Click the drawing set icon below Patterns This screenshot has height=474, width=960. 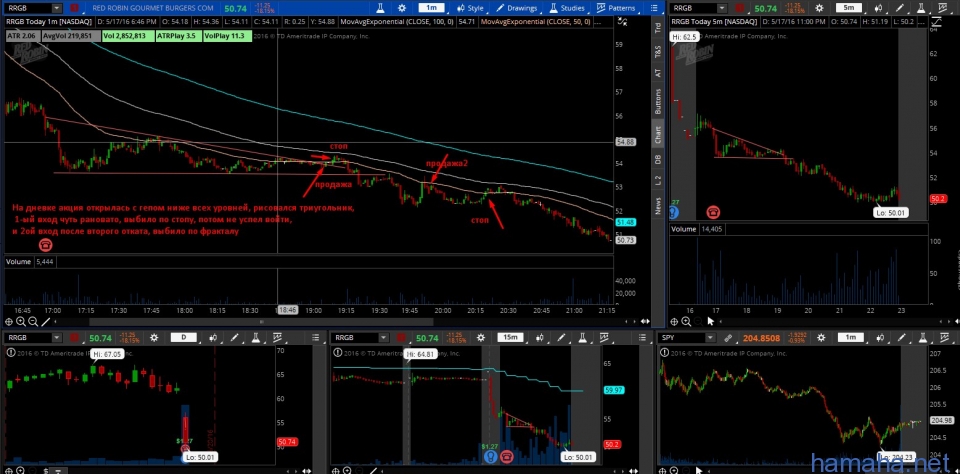click(x=623, y=22)
